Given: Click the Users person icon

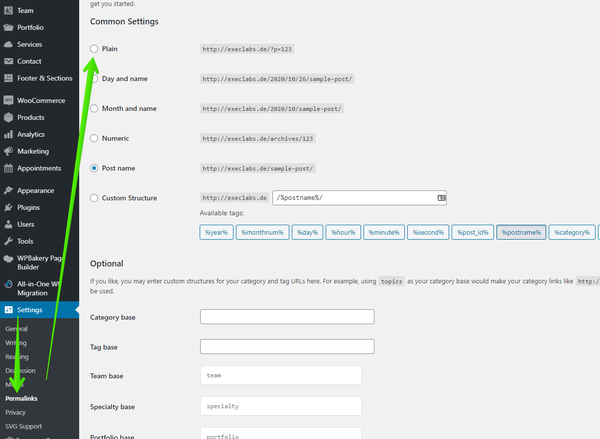Looking at the screenshot, I should click(8, 224).
